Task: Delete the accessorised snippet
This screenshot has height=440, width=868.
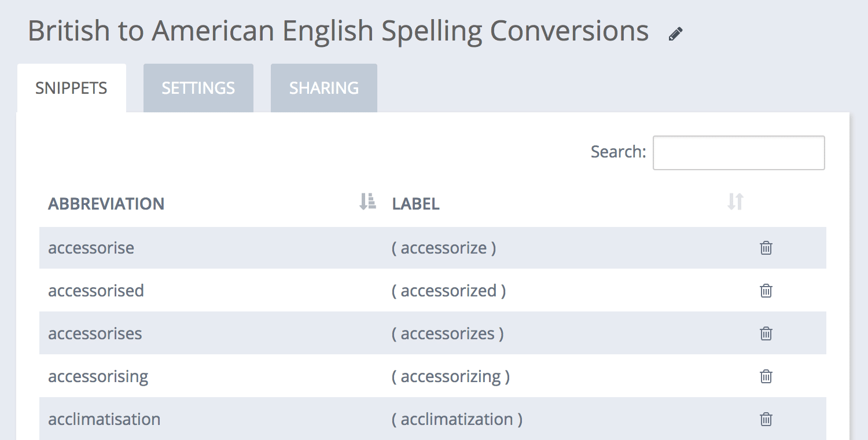Action: 766,291
